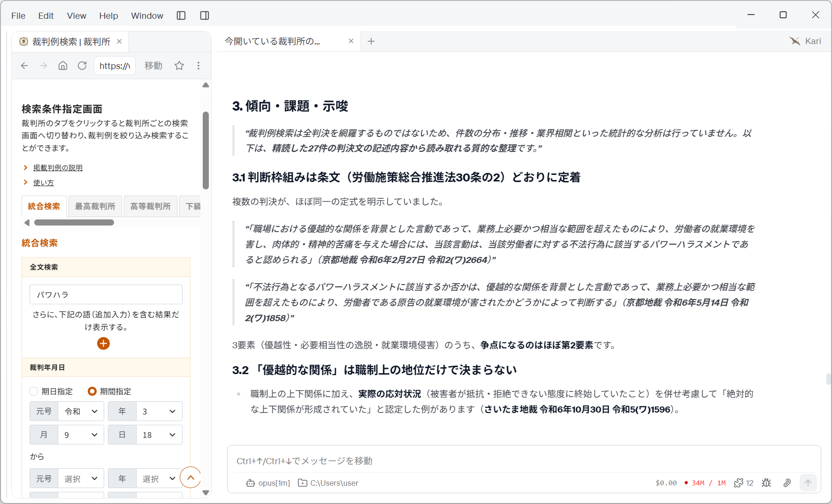Focus the chat message input box
Image resolution: width=832 pixels, height=504 pixels.
pyautogui.click(x=524, y=460)
